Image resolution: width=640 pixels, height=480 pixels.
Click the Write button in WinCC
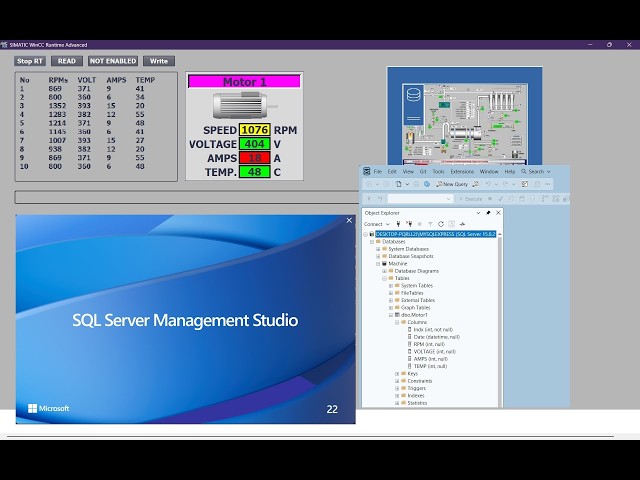point(159,61)
